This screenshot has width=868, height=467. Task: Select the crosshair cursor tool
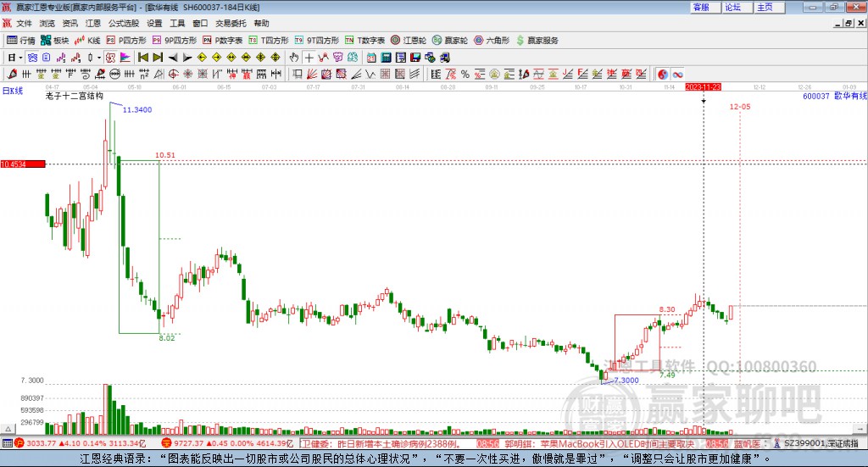[x=309, y=58]
